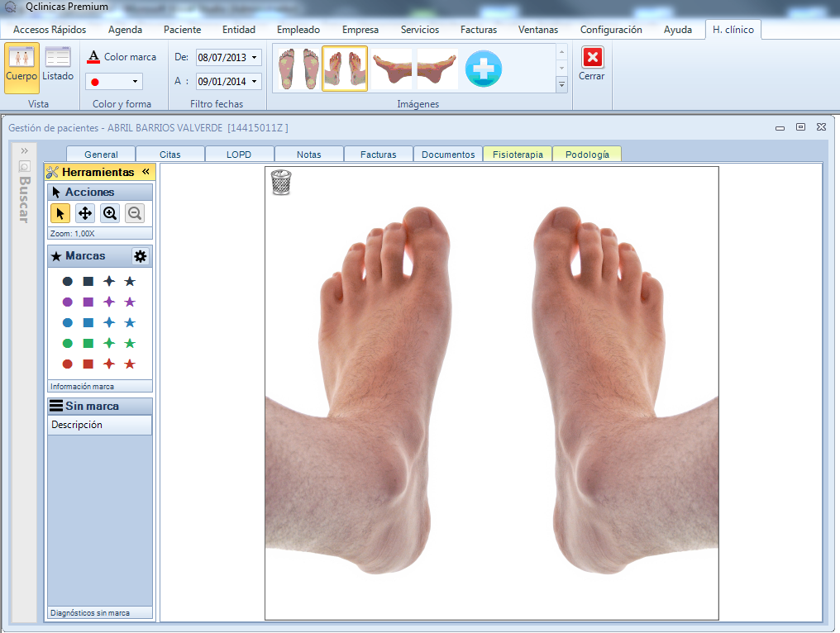The height and width of the screenshot is (633, 840).
Task: Collapse the Herramientas panel
Action: [x=146, y=172]
